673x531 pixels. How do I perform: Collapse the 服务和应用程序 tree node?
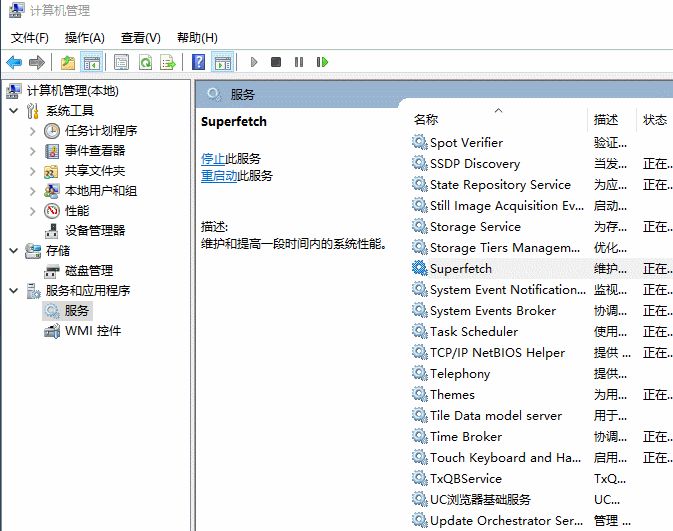(x=14, y=291)
